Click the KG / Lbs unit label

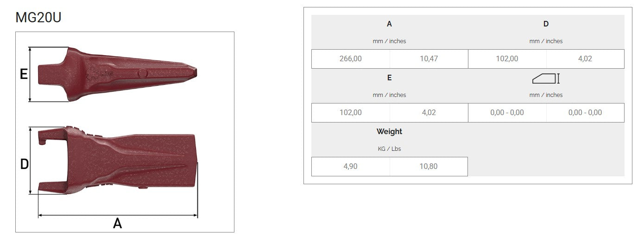[389, 149]
